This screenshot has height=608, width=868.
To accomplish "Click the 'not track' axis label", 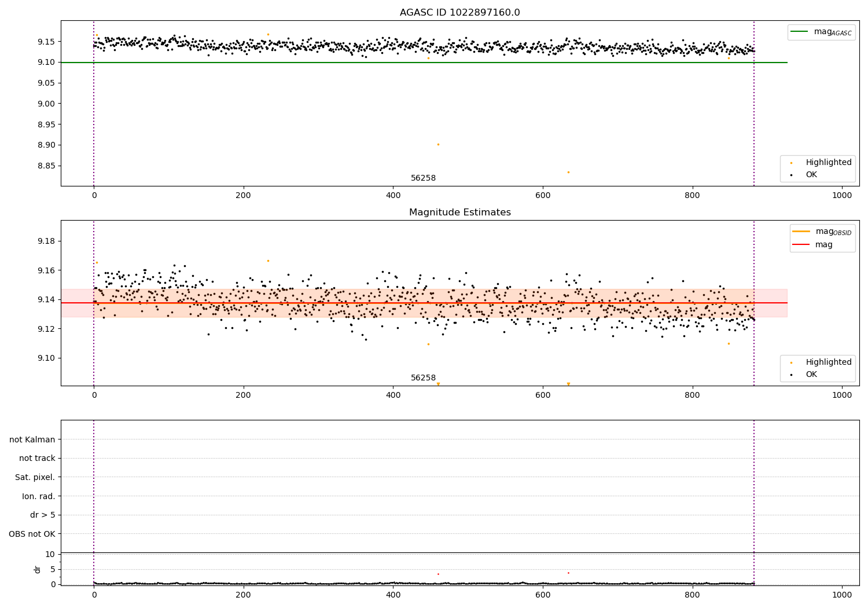I will (37, 459).
